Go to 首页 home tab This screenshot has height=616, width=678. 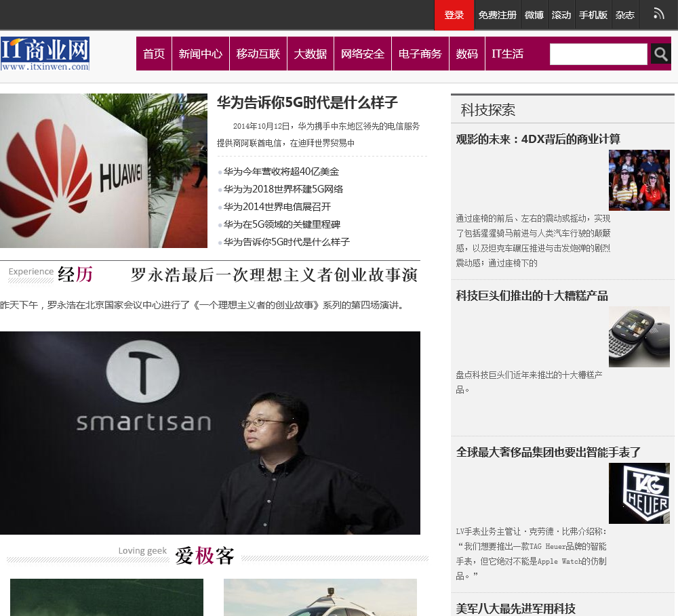tap(154, 54)
